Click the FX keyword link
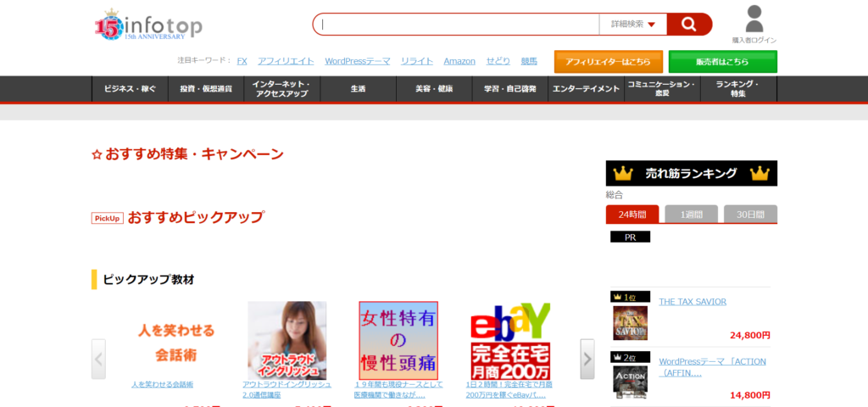The image size is (868, 407). (x=242, y=61)
